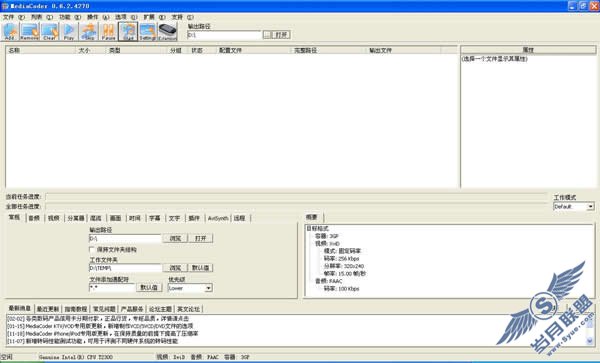Image resolution: width=600 pixels, height=363 pixels.
Task: Open the 产品服务 news tab
Action: point(132,309)
